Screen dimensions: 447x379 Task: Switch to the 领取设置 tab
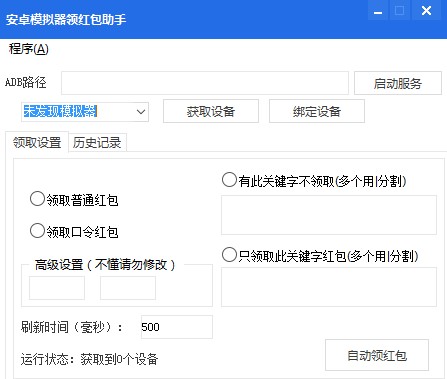37,142
